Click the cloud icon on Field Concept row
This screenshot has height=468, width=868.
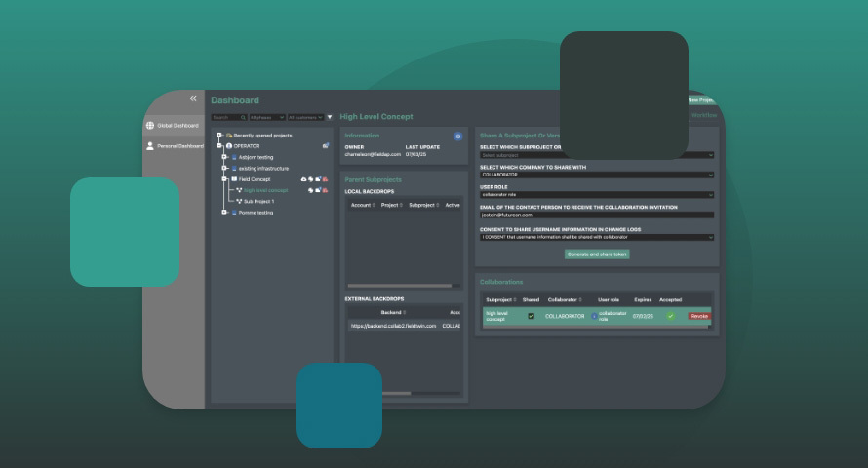click(303, 179)
